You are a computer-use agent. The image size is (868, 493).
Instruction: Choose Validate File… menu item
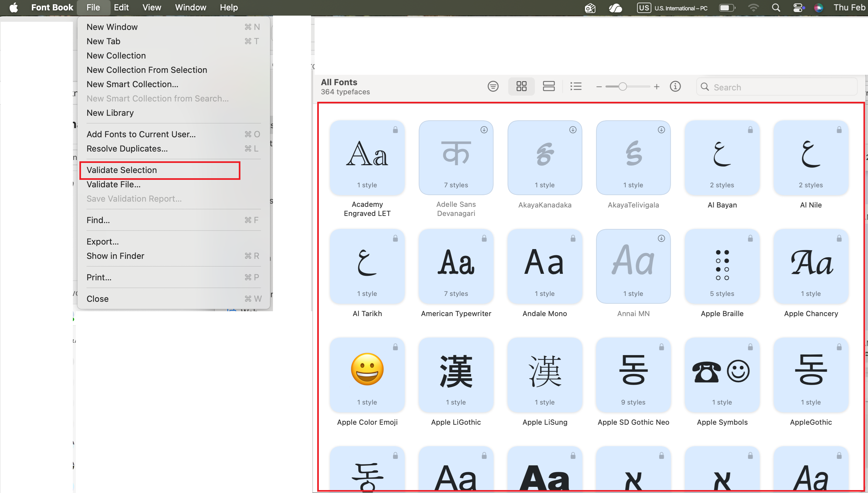coord(173,184)
